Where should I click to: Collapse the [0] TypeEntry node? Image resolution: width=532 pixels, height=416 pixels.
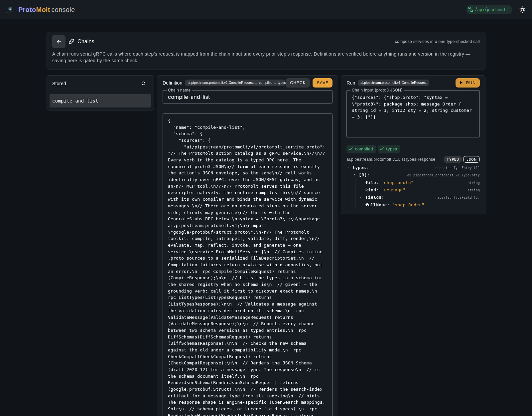(x=355, y=175)
